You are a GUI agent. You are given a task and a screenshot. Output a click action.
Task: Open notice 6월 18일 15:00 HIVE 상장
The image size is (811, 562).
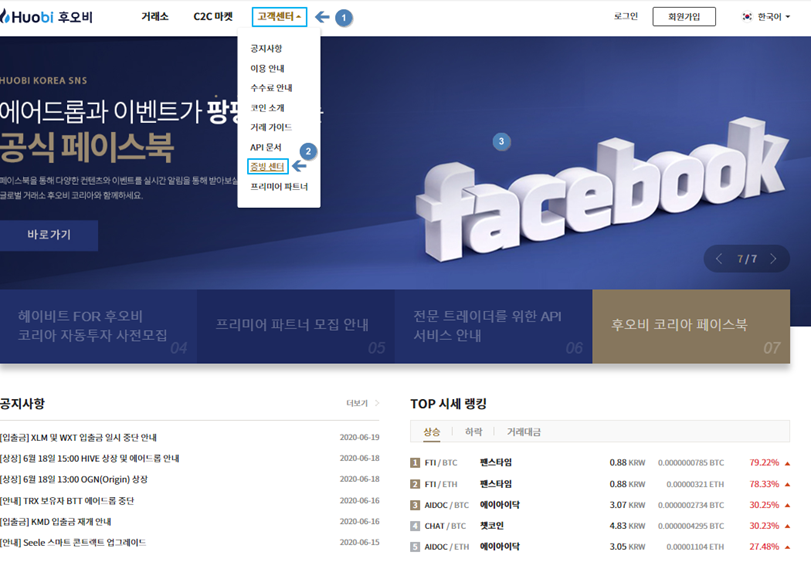tap(89, 459)
